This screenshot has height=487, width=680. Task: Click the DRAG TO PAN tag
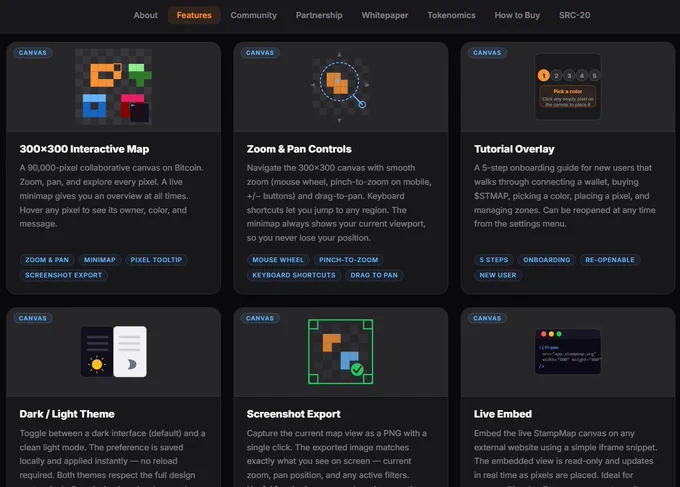(x=374, y=275)
